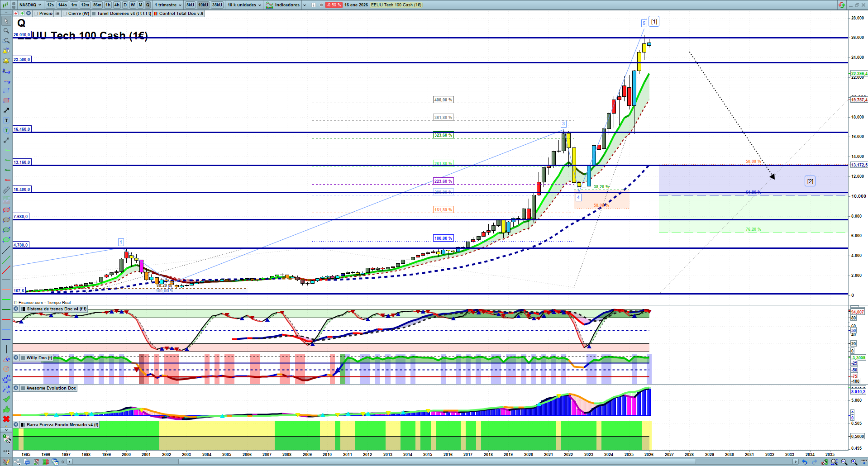Pick the ruler measurement tool
Image resolution: width=868 pixels, height=466 pixels.
pos(6,190)
